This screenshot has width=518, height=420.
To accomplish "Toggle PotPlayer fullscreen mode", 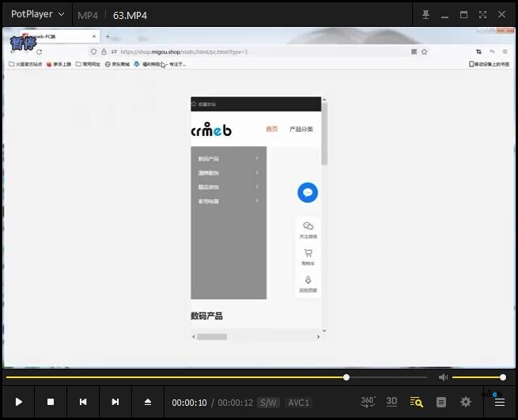I will point(482,14).
